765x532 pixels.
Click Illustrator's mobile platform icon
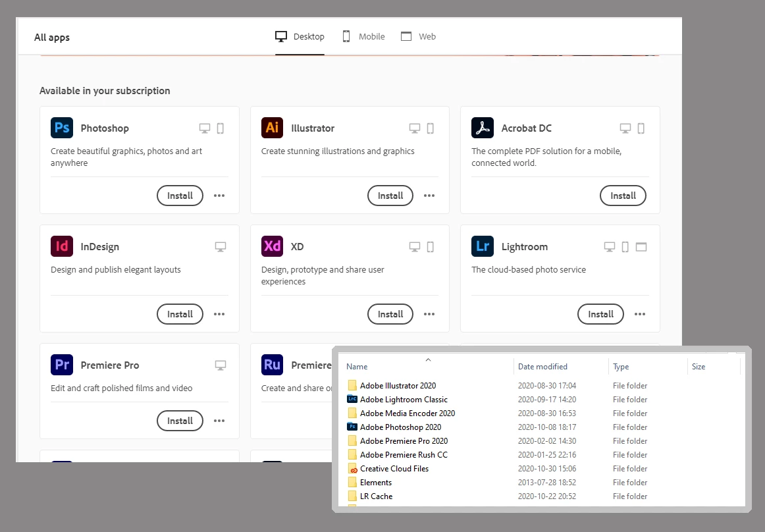(x=431, y=128)
